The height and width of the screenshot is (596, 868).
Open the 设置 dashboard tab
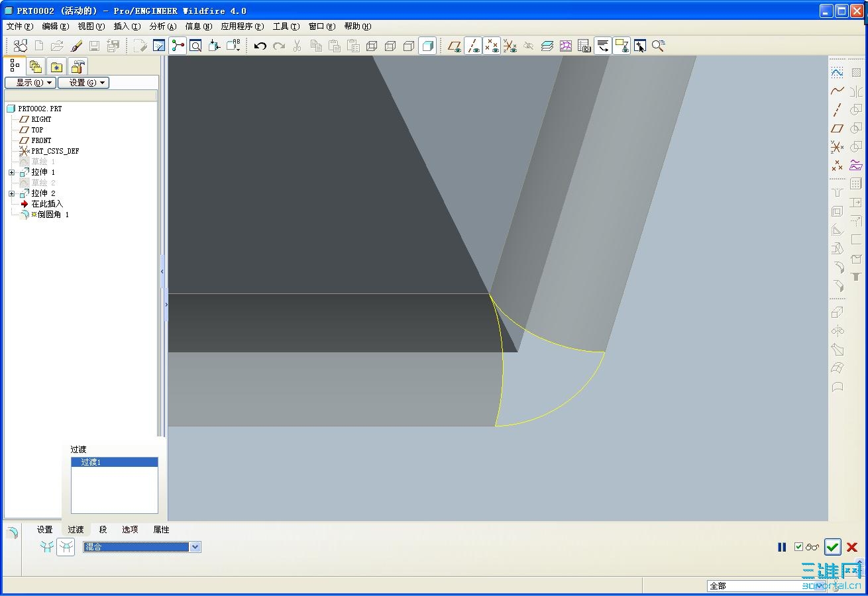click(44, 530)
